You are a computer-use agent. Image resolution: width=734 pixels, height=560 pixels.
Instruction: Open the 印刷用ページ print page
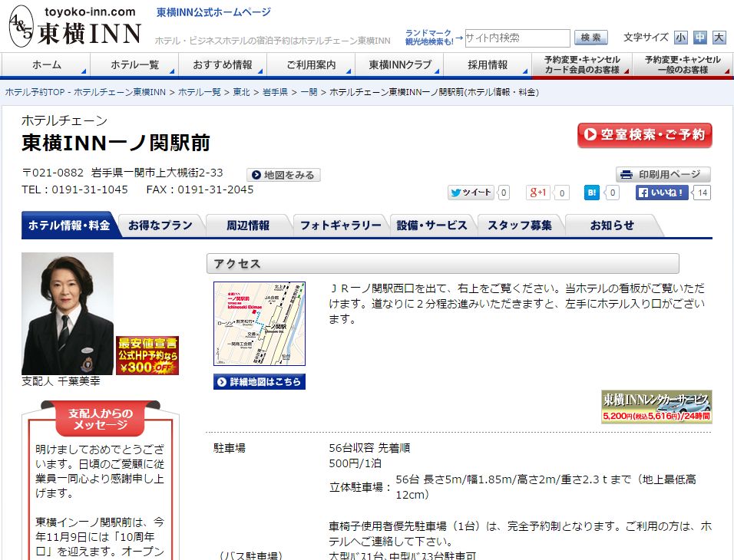(663, 174)
